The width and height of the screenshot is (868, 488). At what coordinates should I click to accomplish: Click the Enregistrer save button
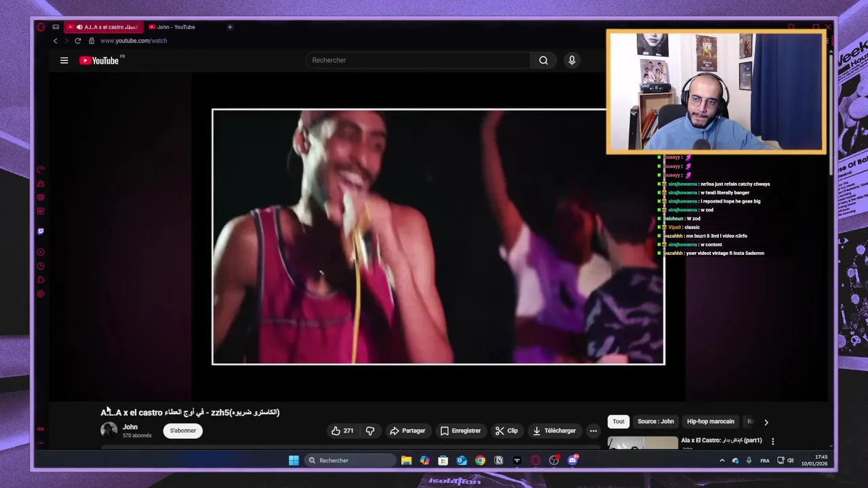460,430
